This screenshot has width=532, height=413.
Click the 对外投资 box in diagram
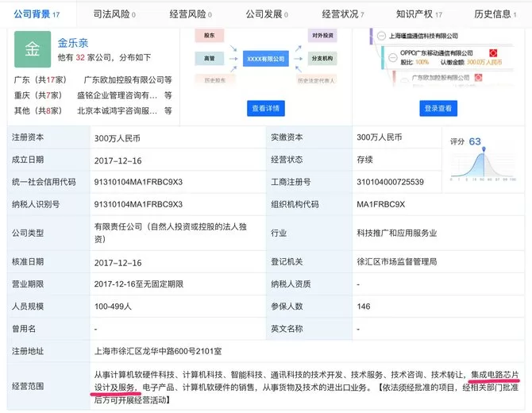click(321, 37)
